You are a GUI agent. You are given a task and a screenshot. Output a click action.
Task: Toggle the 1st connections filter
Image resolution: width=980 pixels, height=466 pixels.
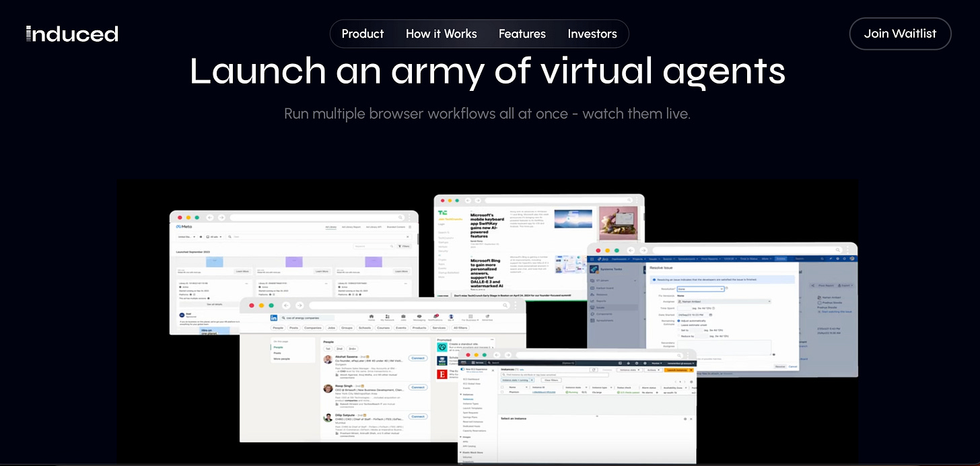coord(328,349)
